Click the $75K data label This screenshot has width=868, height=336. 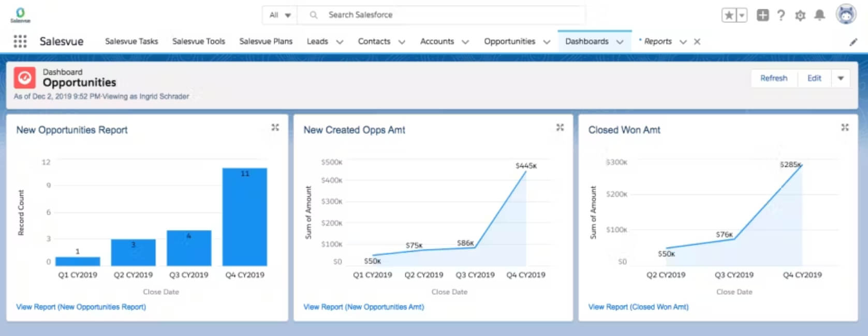click(x=414, y=246)
